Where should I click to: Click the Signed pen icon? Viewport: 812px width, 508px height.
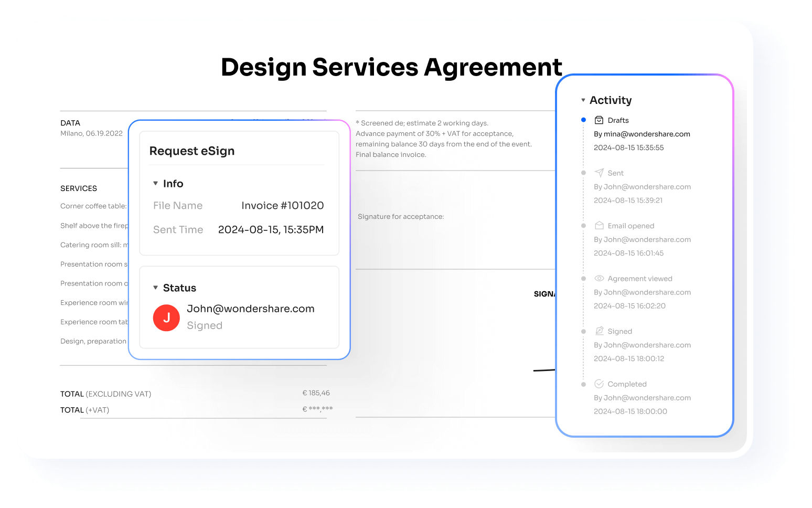pyautogui.click(x=599, y=331)
